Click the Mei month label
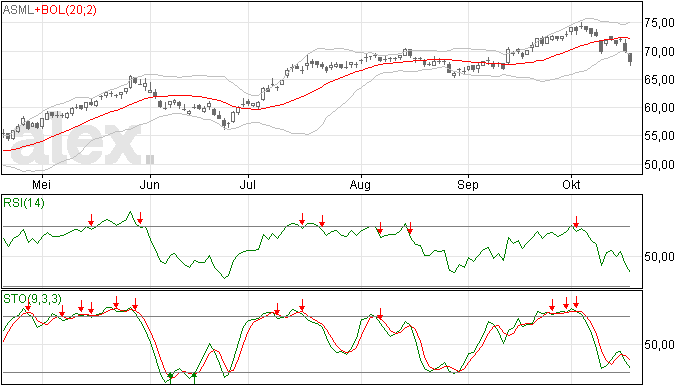 (x=41, y=185)
